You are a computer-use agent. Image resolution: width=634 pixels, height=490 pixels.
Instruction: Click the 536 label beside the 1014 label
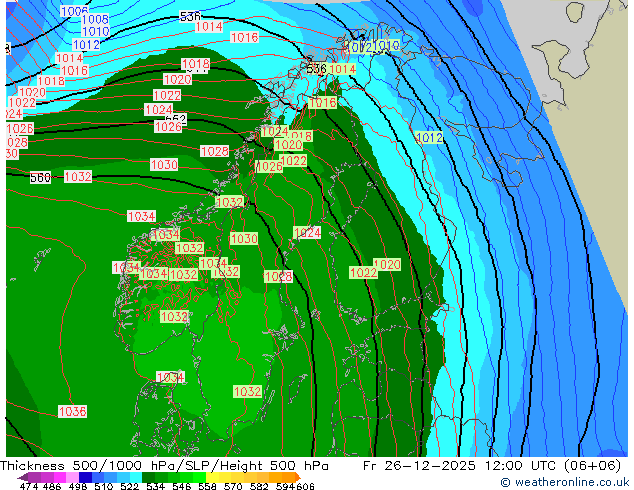tap(316, 69)
